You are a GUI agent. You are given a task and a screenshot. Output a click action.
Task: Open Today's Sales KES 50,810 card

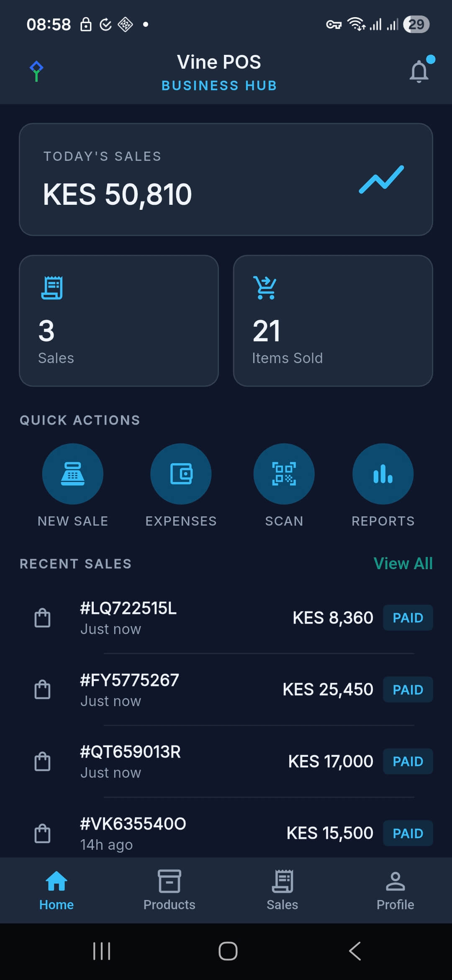point(226,179)
